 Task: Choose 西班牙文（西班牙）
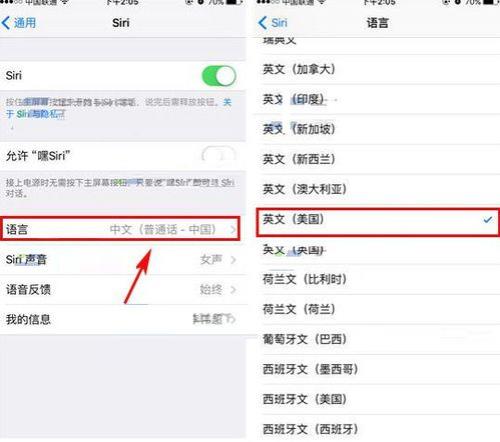click(x=378, y=429)
